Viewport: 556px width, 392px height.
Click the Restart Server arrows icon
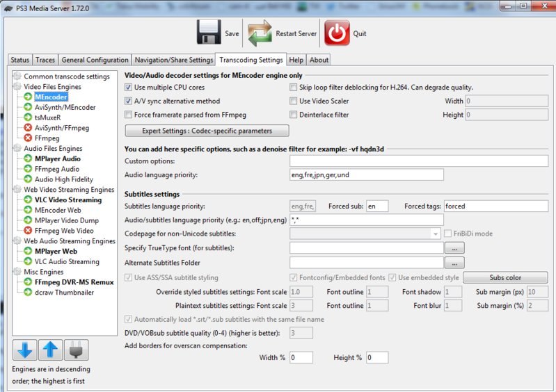click(260, 33)
